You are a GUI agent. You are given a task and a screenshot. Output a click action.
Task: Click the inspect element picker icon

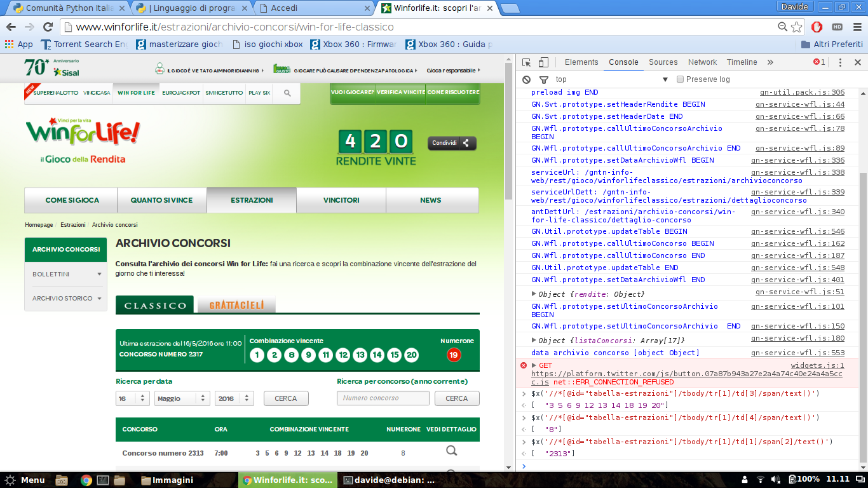527,62
